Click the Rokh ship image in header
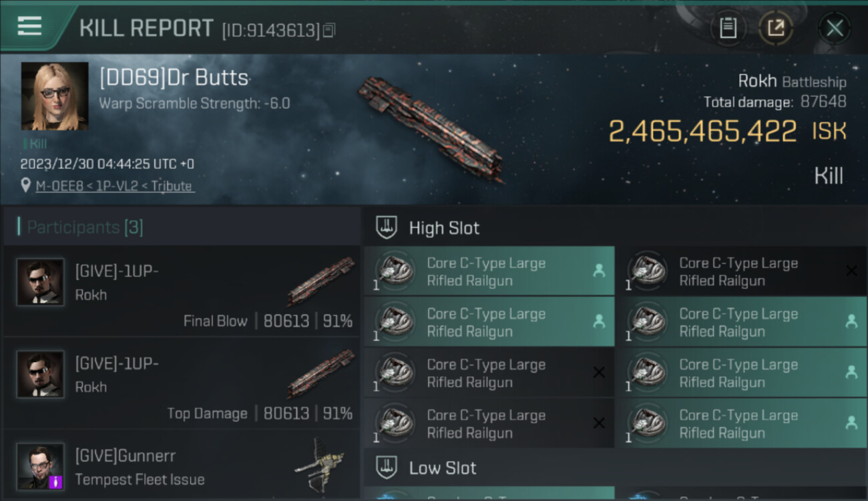Screen dimensions: 868x501 [431, 128]
